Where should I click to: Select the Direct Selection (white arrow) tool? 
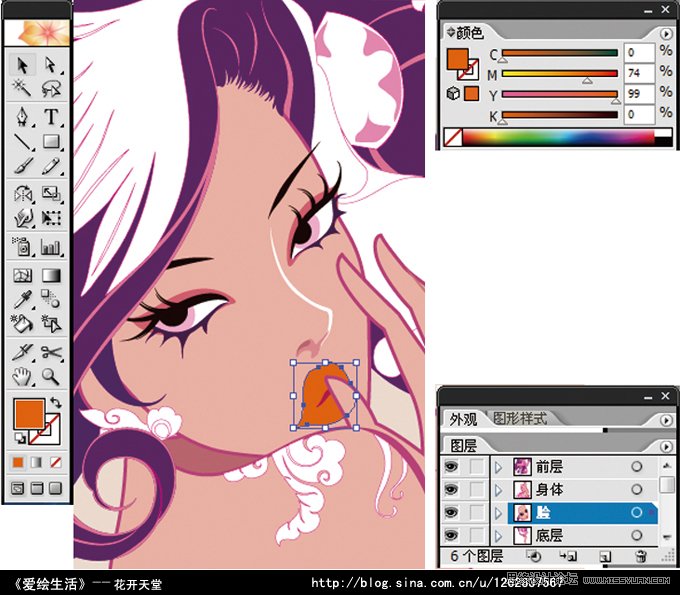click(51, 65)
